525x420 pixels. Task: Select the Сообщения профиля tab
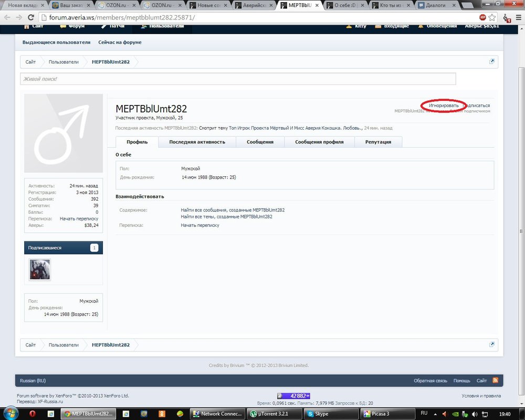click(x=319, y=142)
